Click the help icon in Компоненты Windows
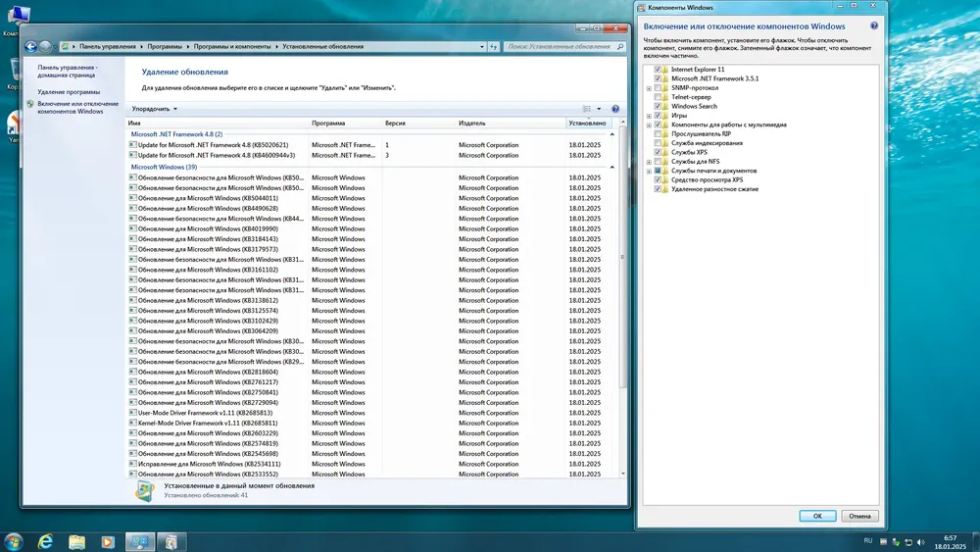Image resolution: width=980 pixels, height=552 pixels. [874, 25]
